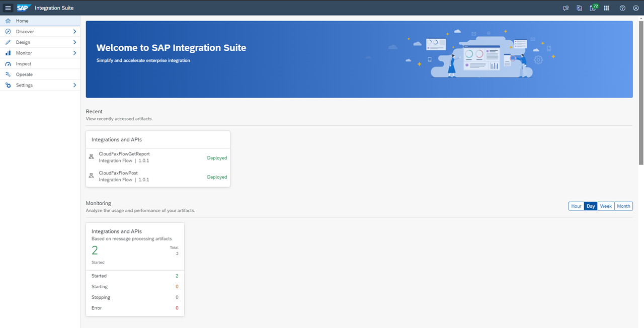The width and height of the screenshot is (644, 328).
Task: Open the user profile icon
Action: pos(635,8)
